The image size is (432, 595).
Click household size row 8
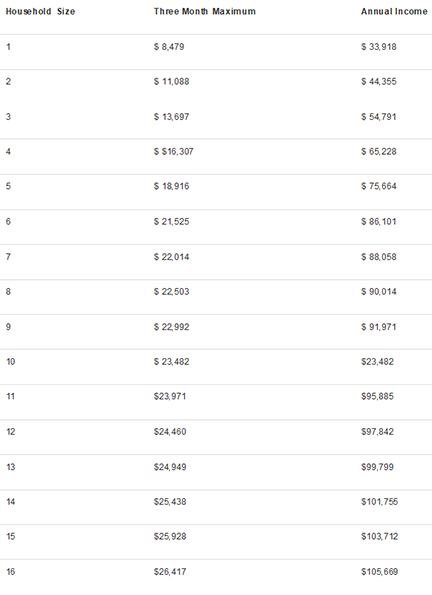coord(8,291)
